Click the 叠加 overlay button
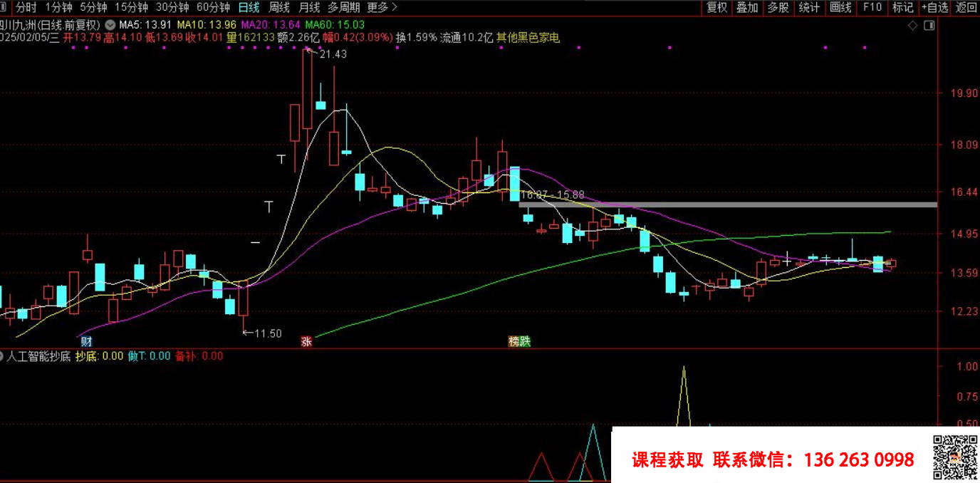The width and height of the screenshot is (980, 483). tap(747, 7)
